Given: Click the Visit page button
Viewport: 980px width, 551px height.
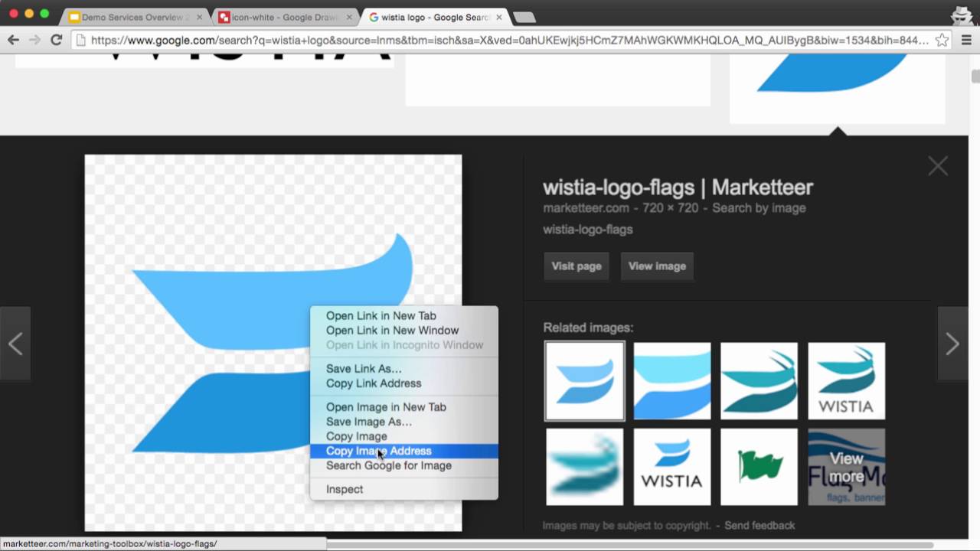Looking at the screenshot, I should click(x=576, y=266).
